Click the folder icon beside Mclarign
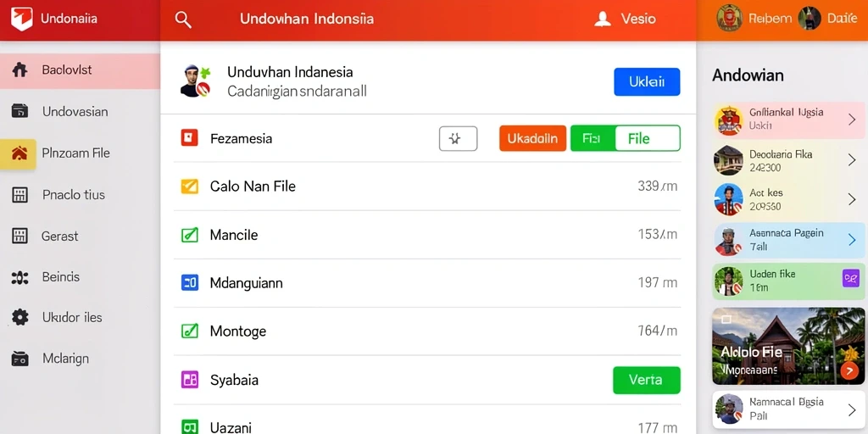 [20, 359]
